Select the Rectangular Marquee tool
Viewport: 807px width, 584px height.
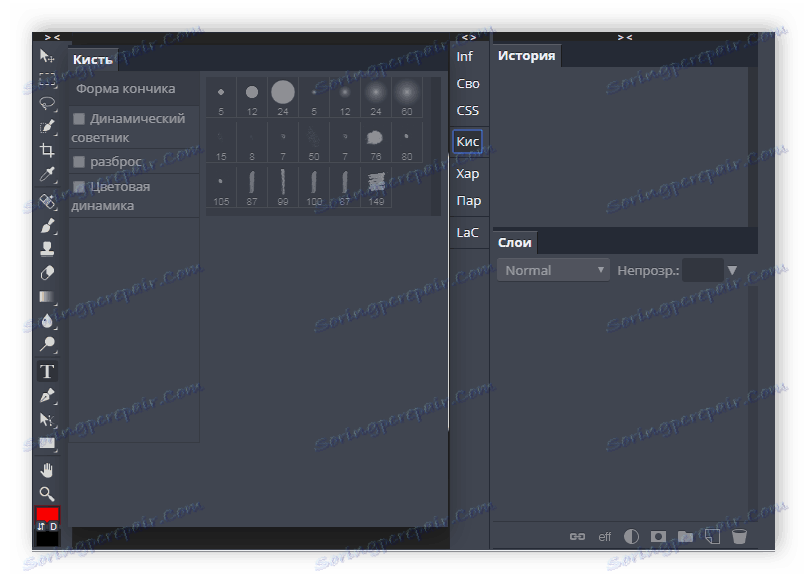tap(47, 79)
